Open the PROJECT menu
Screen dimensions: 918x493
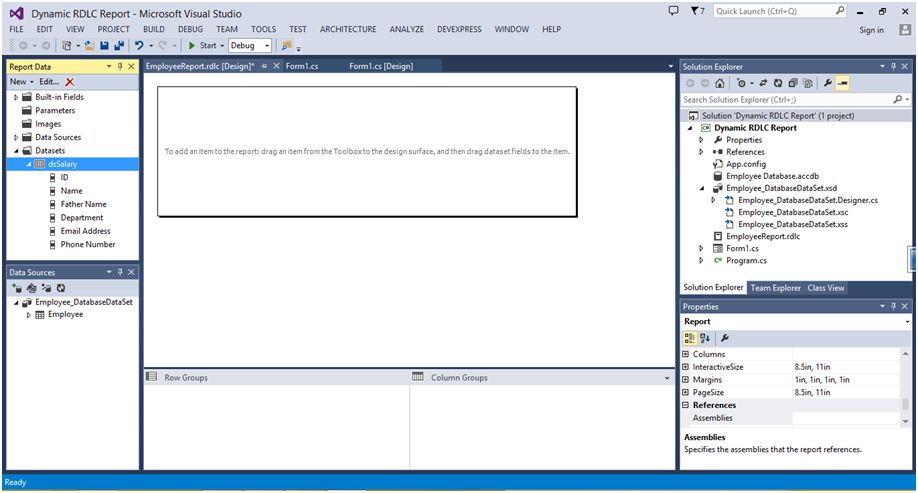(114, 29)
